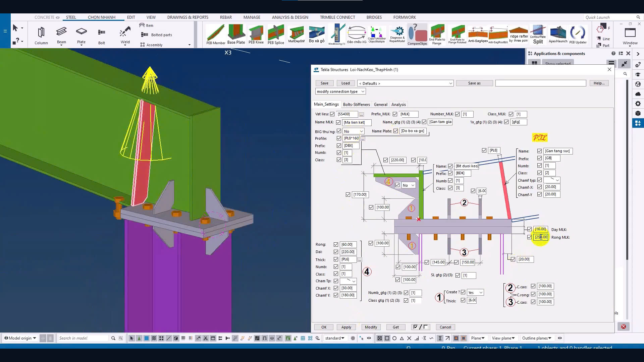Launch the PEB Splice component
This screenshot has height=362, width=644.
tap(276, 35)
